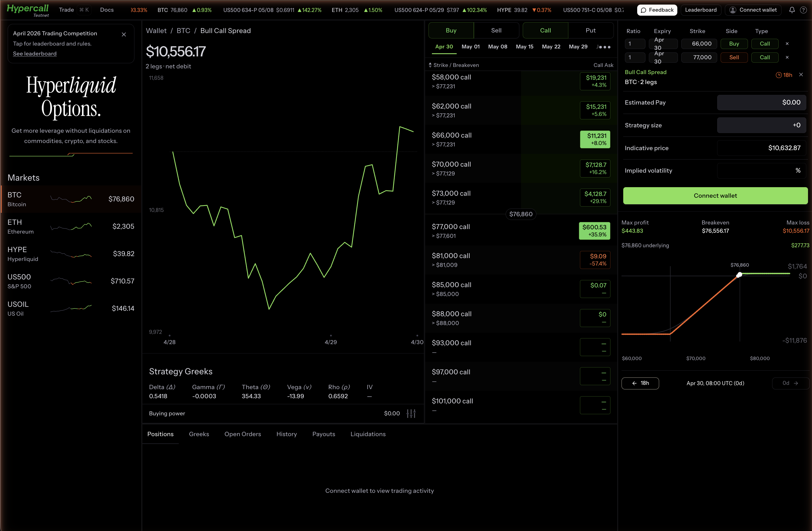Click the back arrow inside the 18h button
812x531 pixels.
[x=635, y=383]
